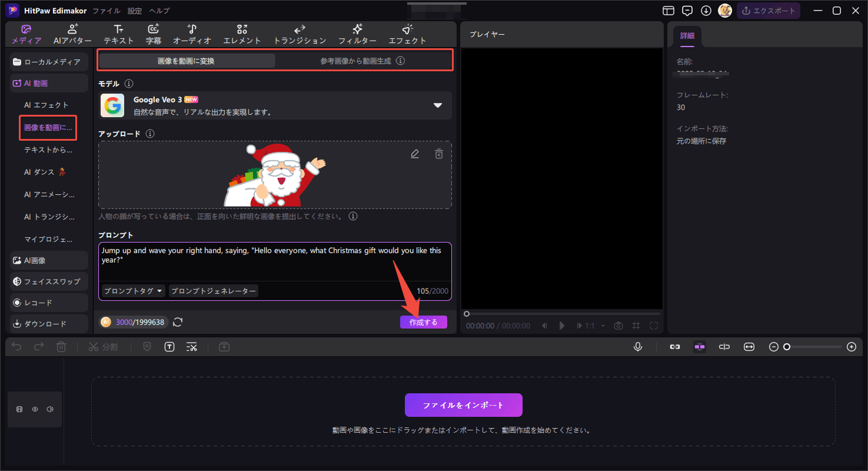Collapse the AI 動画 sidebar section
The height and width of the screenshot is (471, 868).
pos(49,84)
